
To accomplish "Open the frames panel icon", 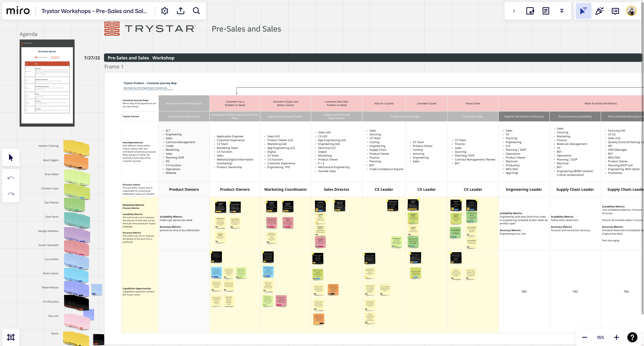I will [x=11, y=337].
